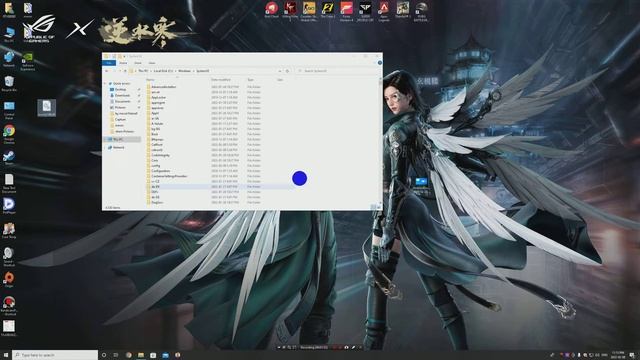Go back in File Explorer
The image size is (640, 360).
(x=107, y=71)
